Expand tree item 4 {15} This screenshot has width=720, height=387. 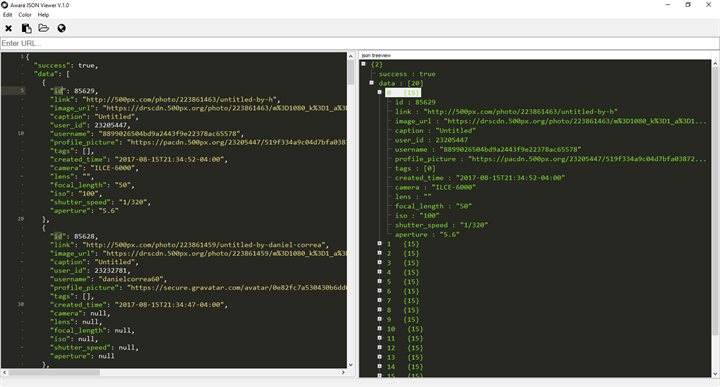tap(380, 272)
